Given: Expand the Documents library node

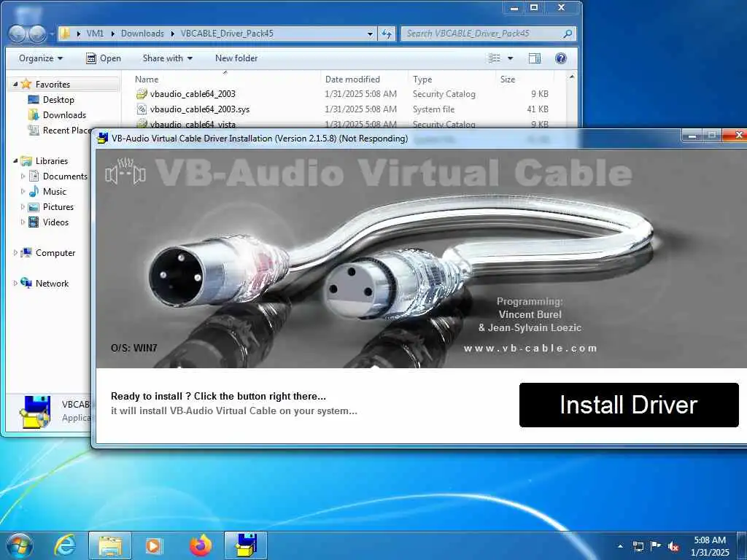Looking at the screenshot, I should (x=23, y=176).
